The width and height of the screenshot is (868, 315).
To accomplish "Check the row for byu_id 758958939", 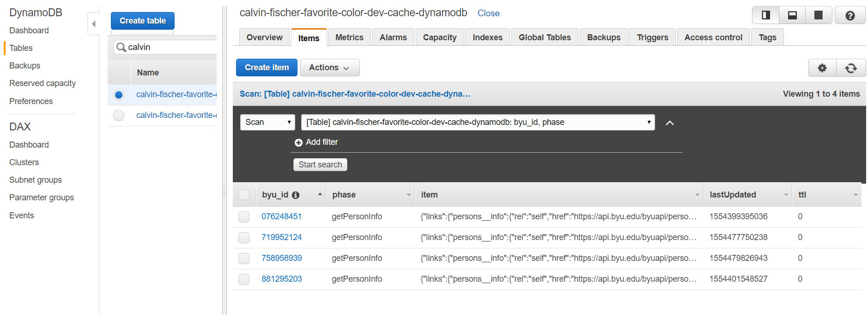I will pos(244,258).
